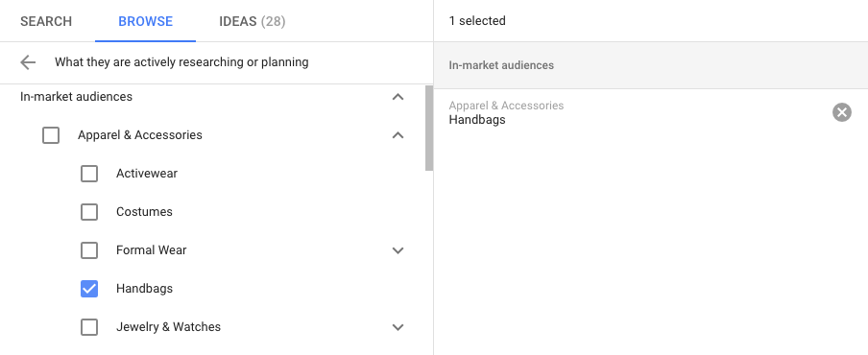This screenshot has width=868, height=355.
Task: Switch to the SEARCH tab
Action: [x=46, y=21]
